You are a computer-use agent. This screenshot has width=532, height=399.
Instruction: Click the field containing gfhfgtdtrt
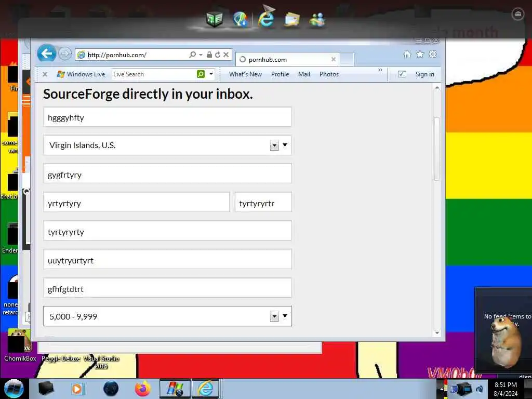click(168, 288)
